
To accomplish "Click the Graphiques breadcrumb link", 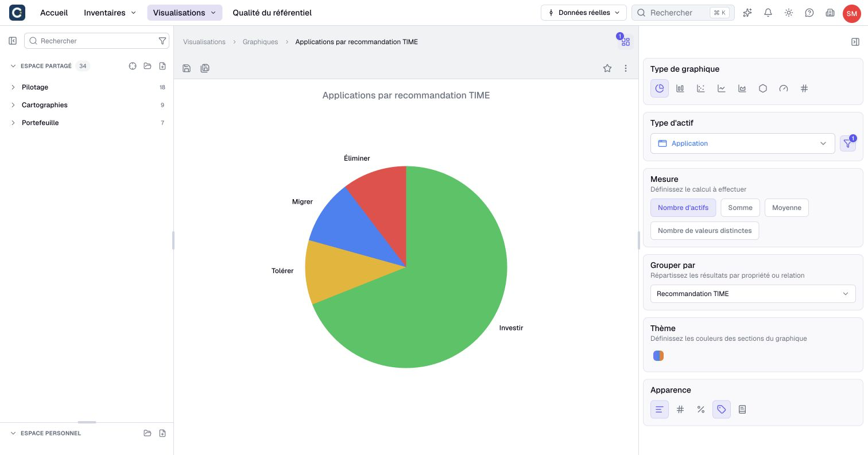I will click(260, 42).
